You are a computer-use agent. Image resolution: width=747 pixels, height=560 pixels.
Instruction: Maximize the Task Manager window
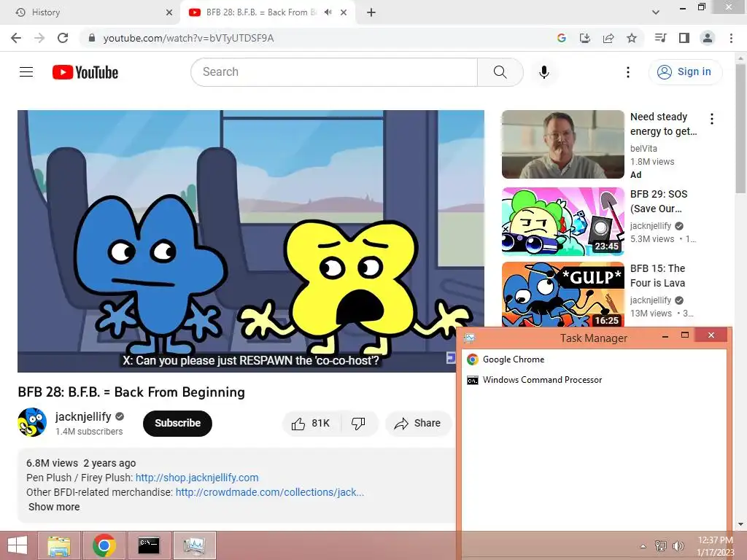[685, 335]
